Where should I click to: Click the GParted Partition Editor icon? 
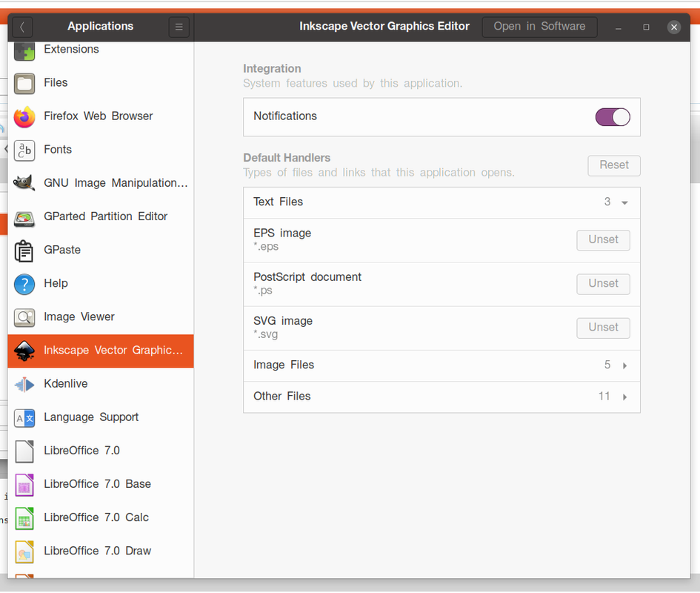point(24,218)
